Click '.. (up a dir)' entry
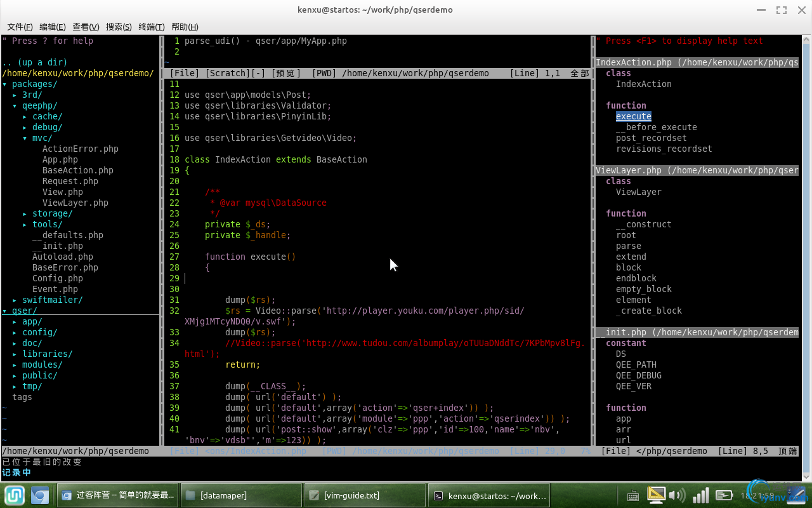The image size is (812, 508). [35, 62]
